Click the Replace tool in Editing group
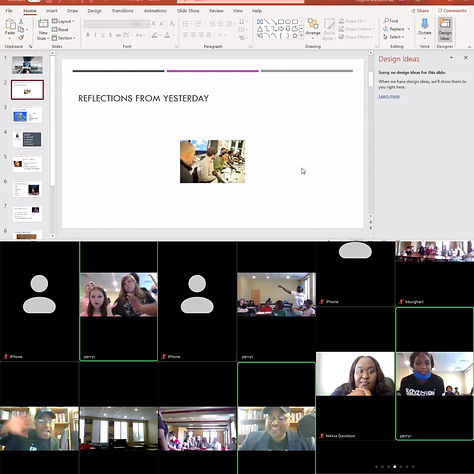 tap(394, 29)
